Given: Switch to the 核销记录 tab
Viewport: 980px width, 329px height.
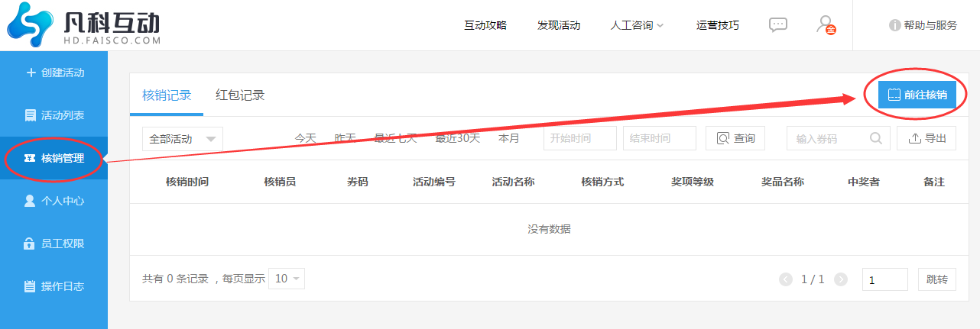Looking at the screenshot, I should [x=167, y=95].
